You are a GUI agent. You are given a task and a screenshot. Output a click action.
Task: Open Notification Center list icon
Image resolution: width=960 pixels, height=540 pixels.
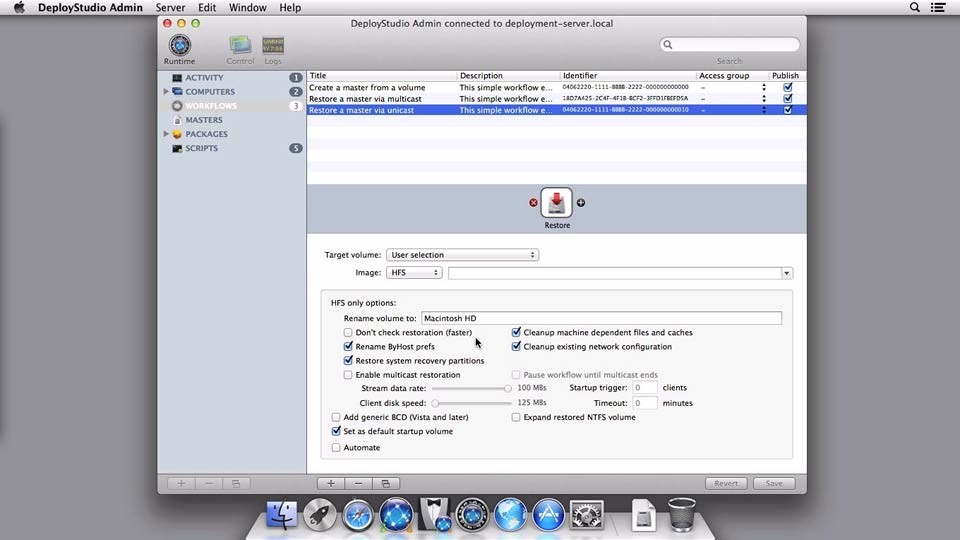(x=938, y=7)
